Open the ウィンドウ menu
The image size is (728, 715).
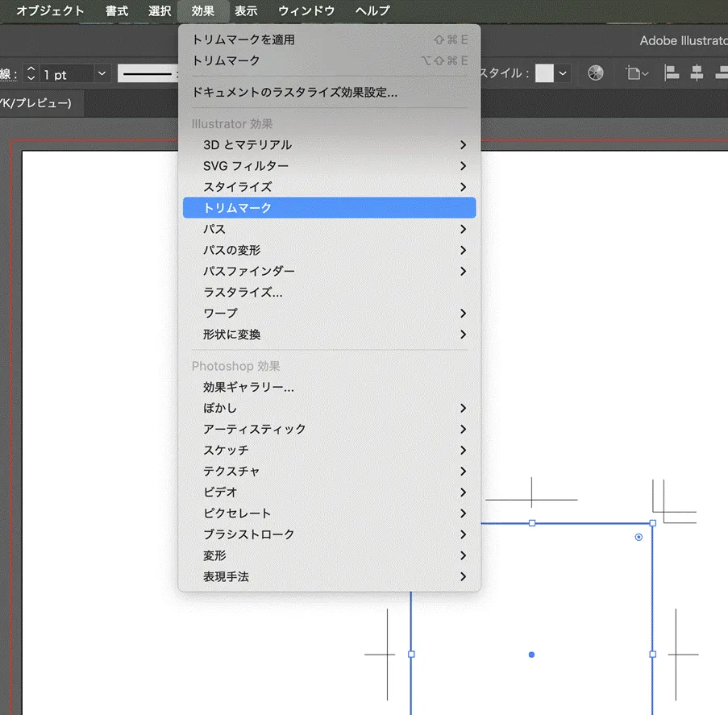coord(306,10)
